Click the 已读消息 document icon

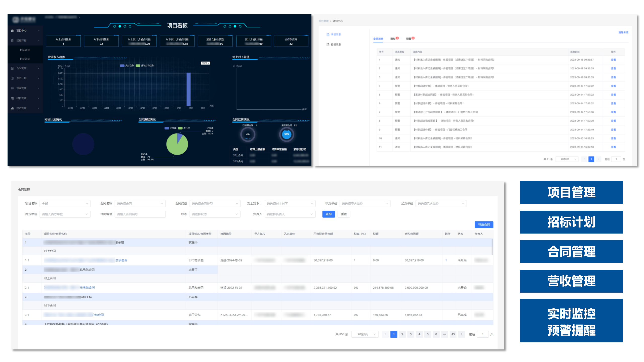pos(328,45)
